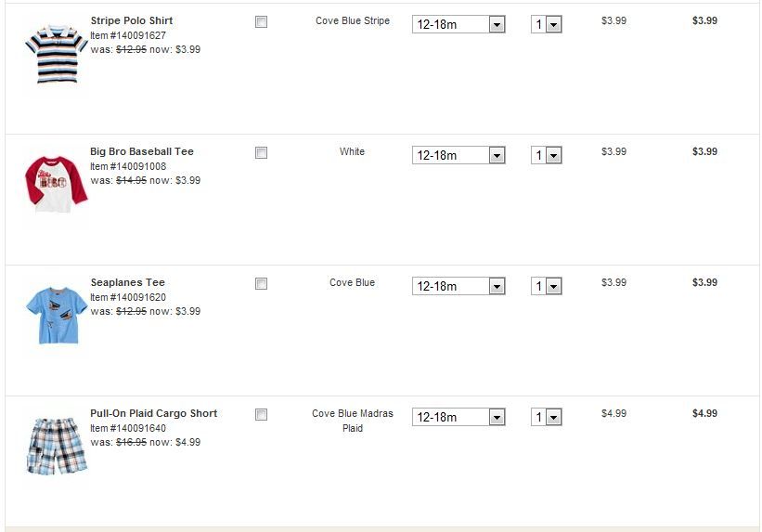
Task: Select the Seaplanes Tee checkbox
Action: [261, 284]
